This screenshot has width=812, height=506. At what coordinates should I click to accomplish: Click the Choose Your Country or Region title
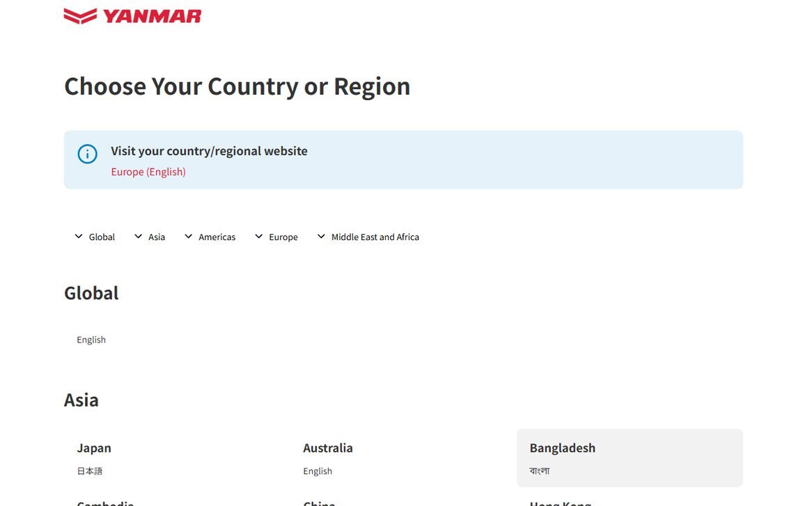pos(237,86)
